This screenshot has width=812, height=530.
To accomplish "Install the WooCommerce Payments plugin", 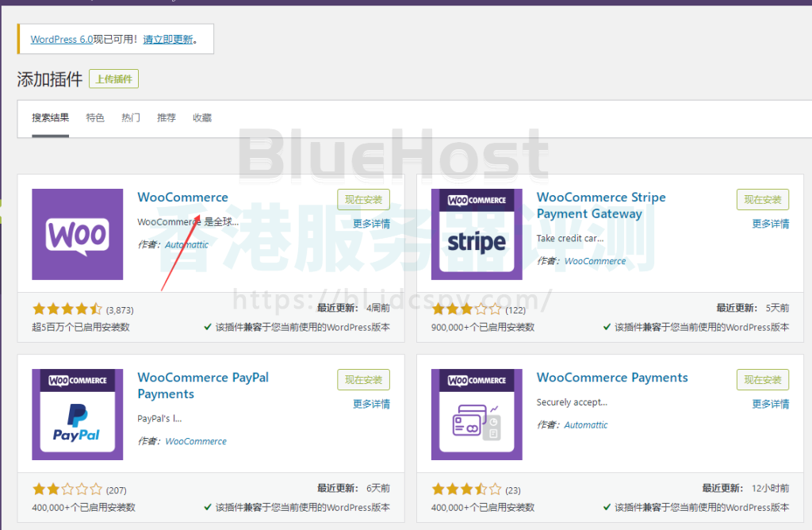I will tap(763, 380).
